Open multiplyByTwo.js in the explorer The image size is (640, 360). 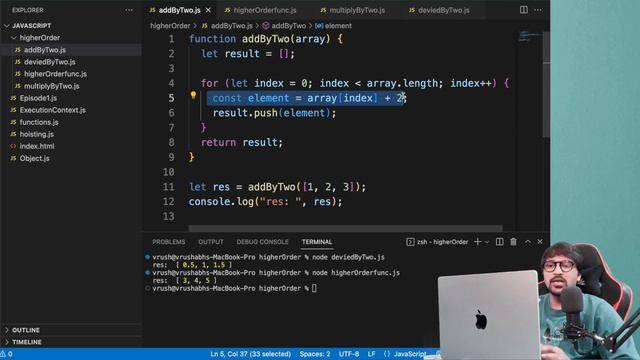[51, 86]
